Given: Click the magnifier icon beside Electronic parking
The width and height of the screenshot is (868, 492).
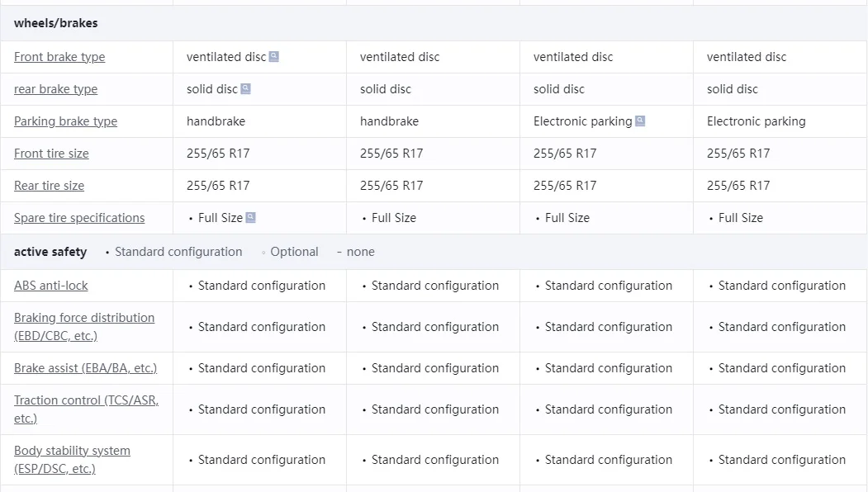Looking at the screenshot, I should [640, 121].
